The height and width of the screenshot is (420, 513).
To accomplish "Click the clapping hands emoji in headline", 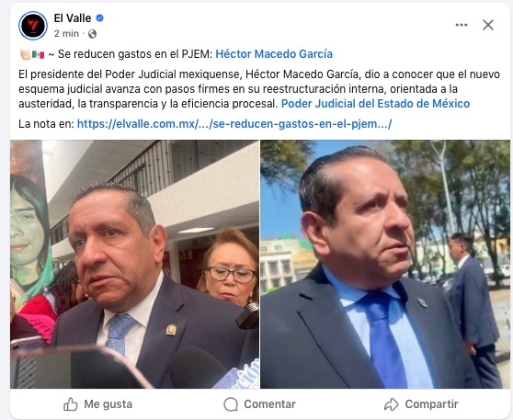I will pyautogui.click(x=25, y=54).
